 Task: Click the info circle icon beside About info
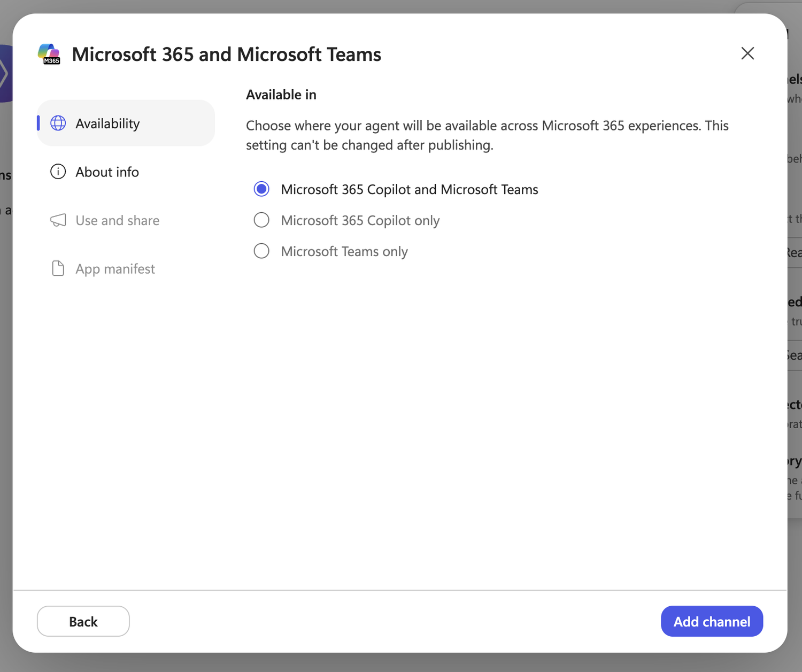[58, 172]
